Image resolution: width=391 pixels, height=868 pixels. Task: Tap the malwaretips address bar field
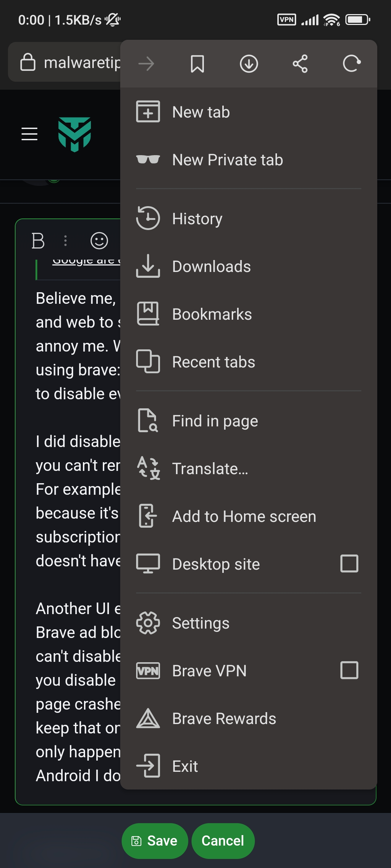tap(64, 62)
